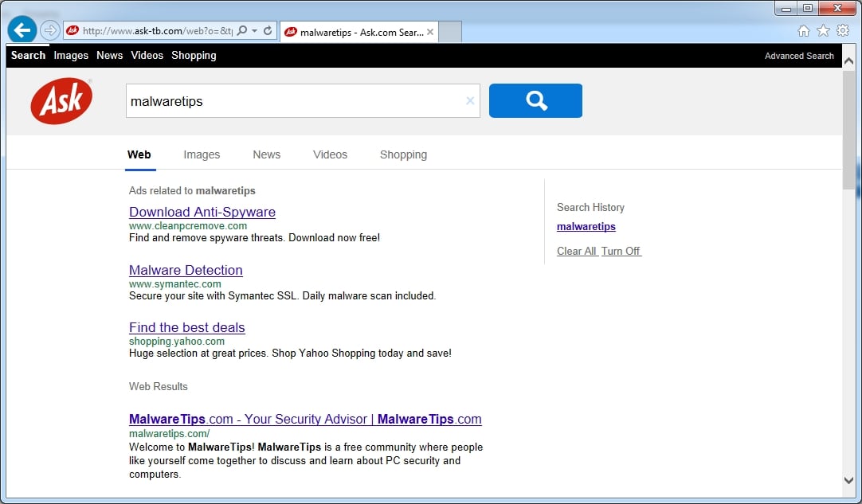862x504 pixels.
Task: Clear the search box with the X icon
Action: point(470,100)
